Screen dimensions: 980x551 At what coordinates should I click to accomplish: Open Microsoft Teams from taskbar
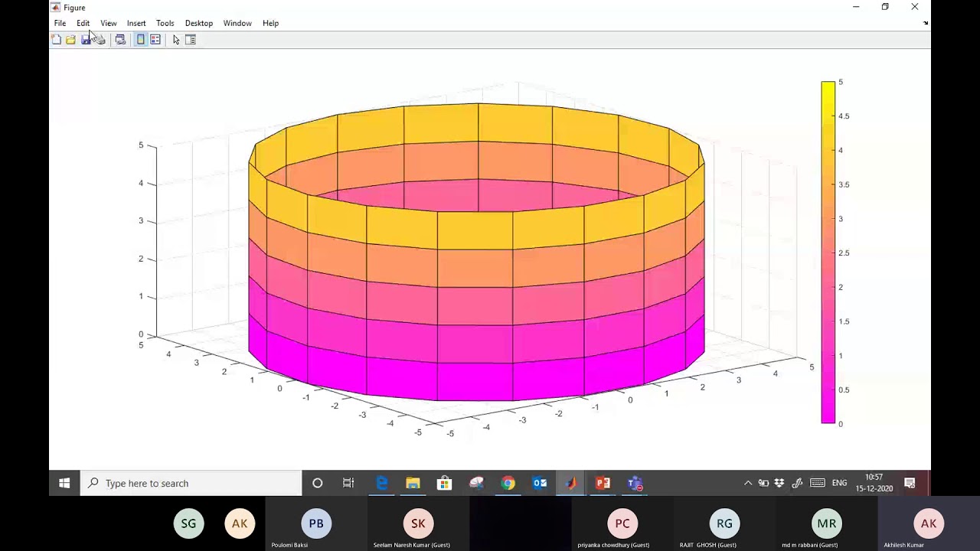pyautogui.click(x=635, y=483)
